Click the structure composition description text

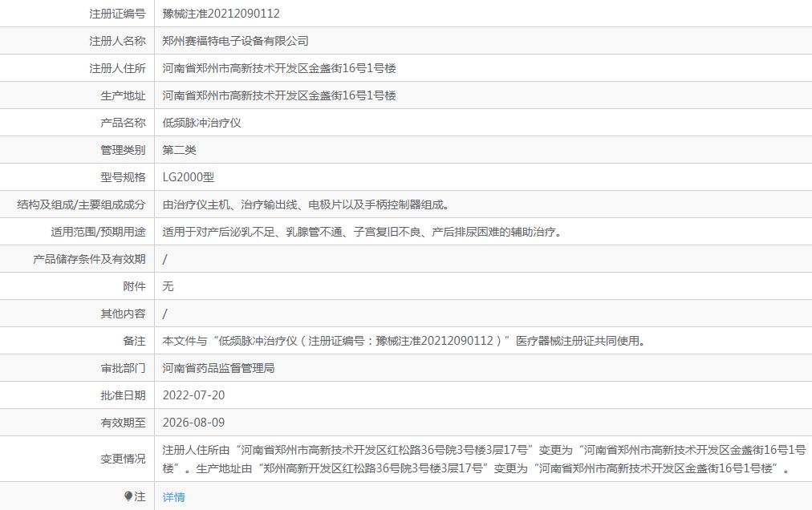pyautogui.click(x=306, y=204)
